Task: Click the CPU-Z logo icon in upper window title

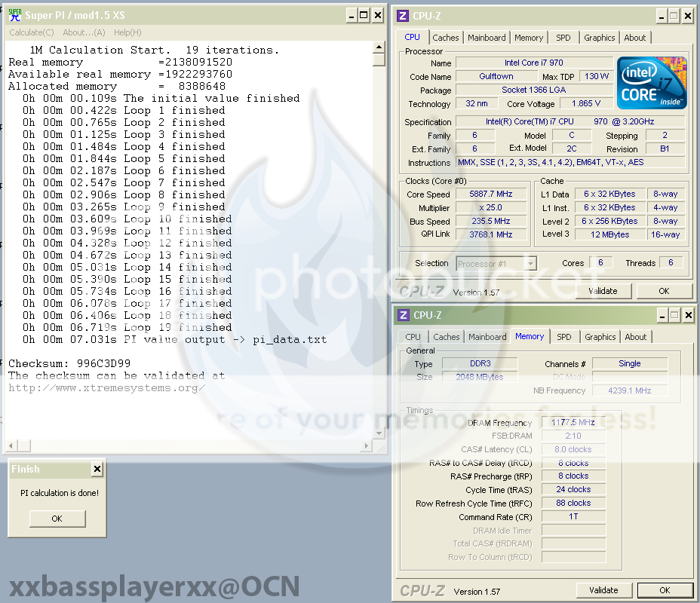Action: (x=403, y=16)
